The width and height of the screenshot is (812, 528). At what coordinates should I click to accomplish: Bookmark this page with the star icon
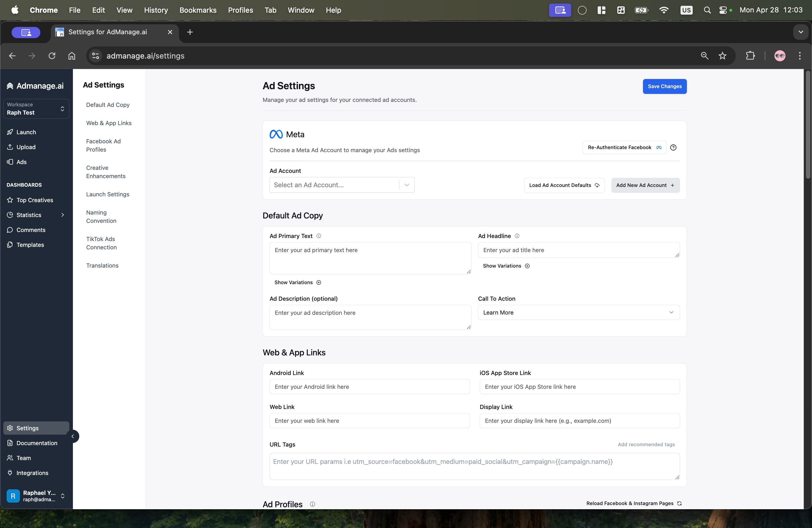coord(722,56)
